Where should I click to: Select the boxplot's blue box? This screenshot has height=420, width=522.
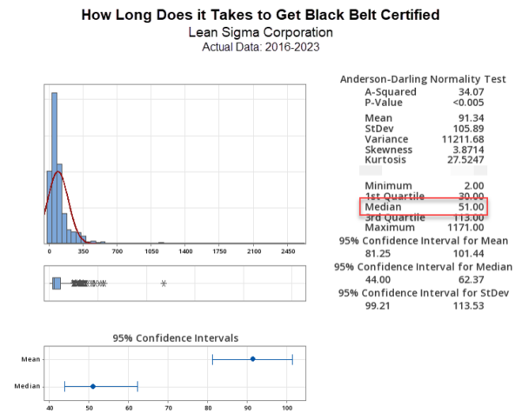pos(57,283)
